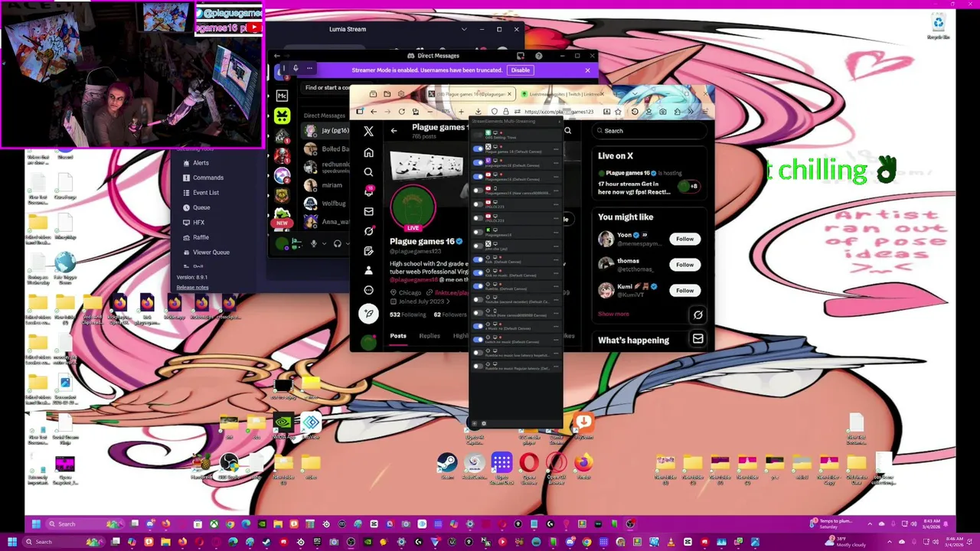The width and height of the screenshot is (980, 551).
Task: Open the Mc server in Discord sidebar
Action: [282, 96]
